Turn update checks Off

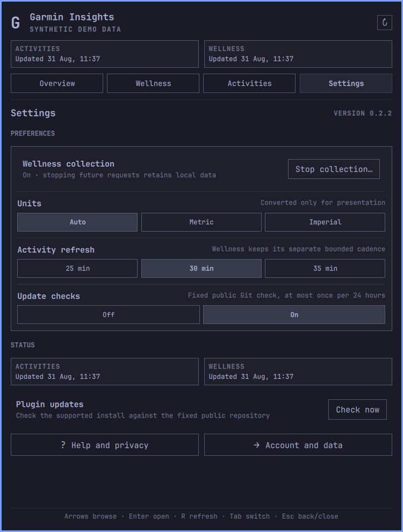click(109, 315)
